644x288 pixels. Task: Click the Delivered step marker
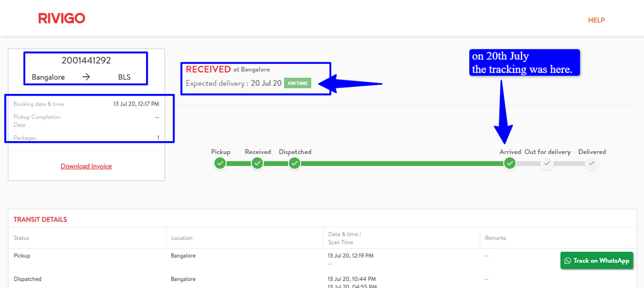pos(591,164)
